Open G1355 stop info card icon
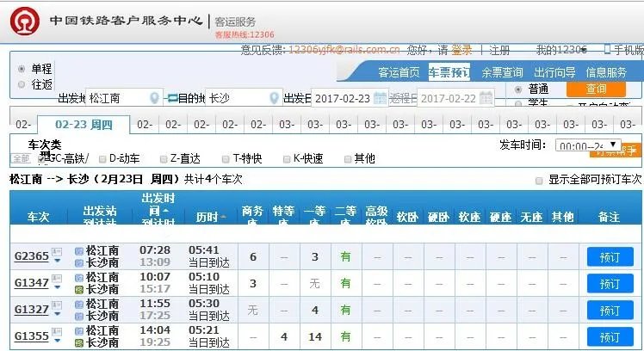The image size is (644, 351). tap(57, 332)
